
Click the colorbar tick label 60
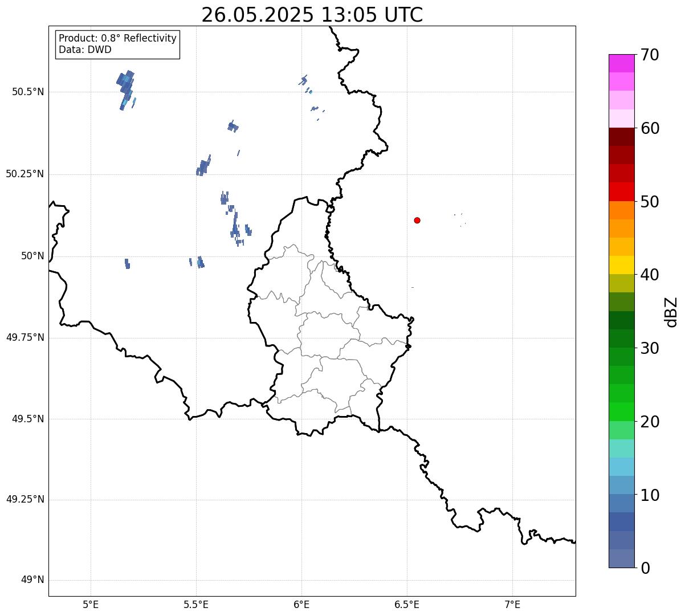650,128
